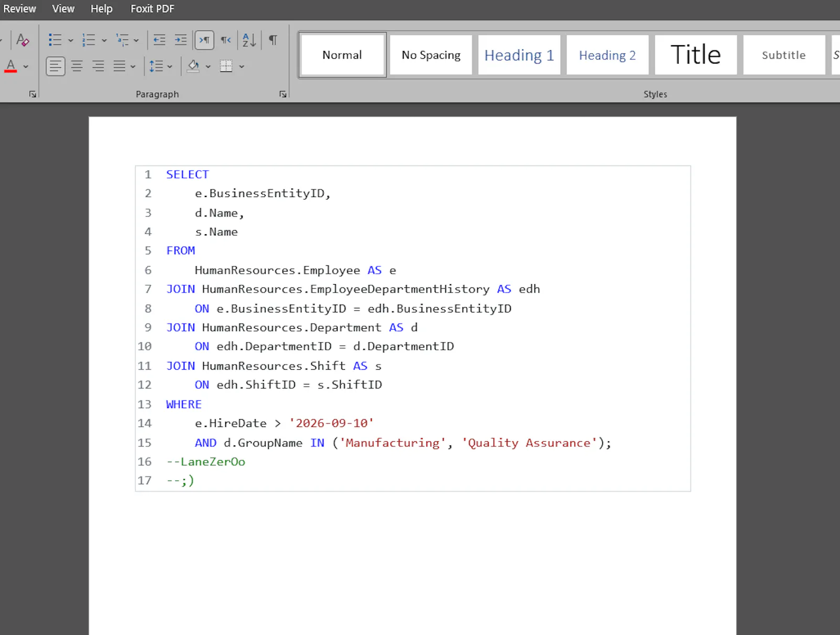Toggle Align Right paragraph alignment

(x=98, y=66)
